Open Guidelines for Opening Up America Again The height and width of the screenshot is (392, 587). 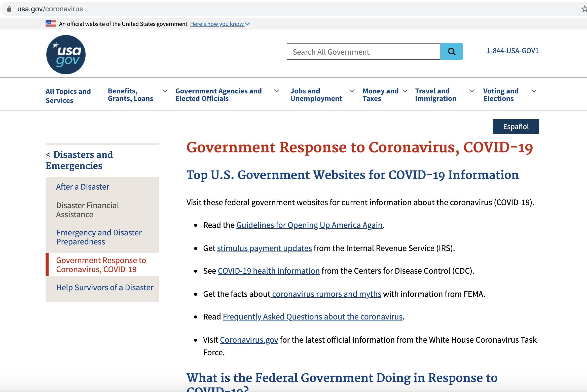tap(309, 225)
